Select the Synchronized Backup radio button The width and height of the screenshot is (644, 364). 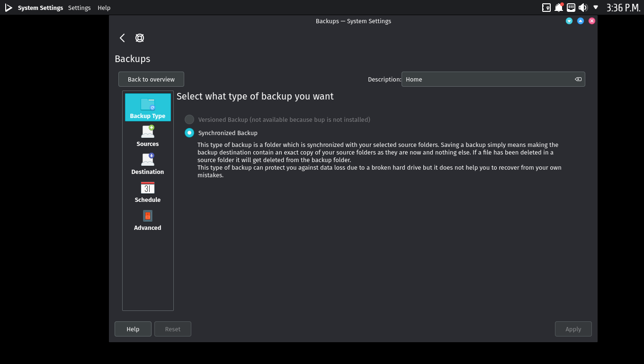(189, 133)
